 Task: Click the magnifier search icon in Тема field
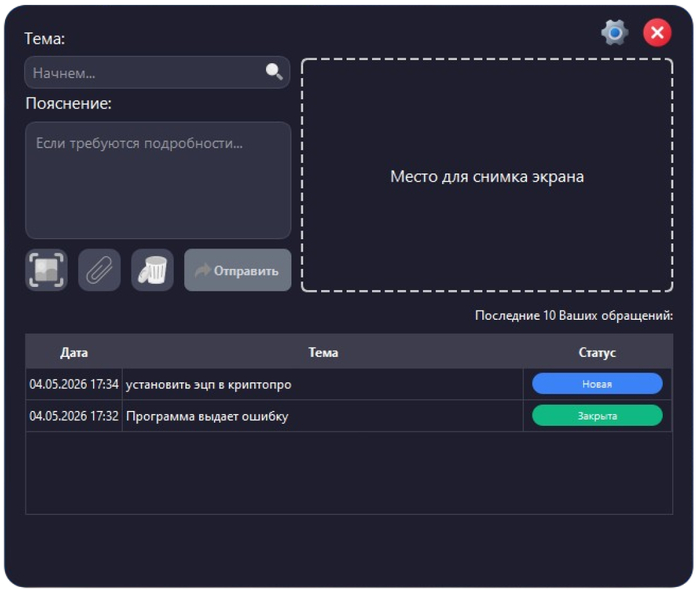click(274, 71)
